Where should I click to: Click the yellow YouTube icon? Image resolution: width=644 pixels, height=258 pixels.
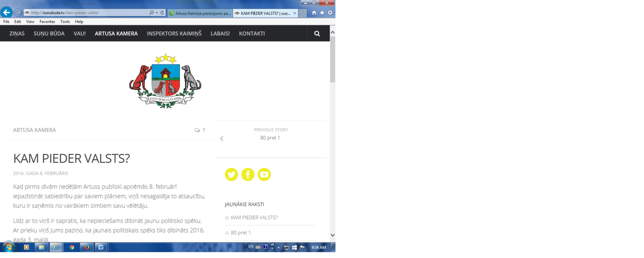264,175
